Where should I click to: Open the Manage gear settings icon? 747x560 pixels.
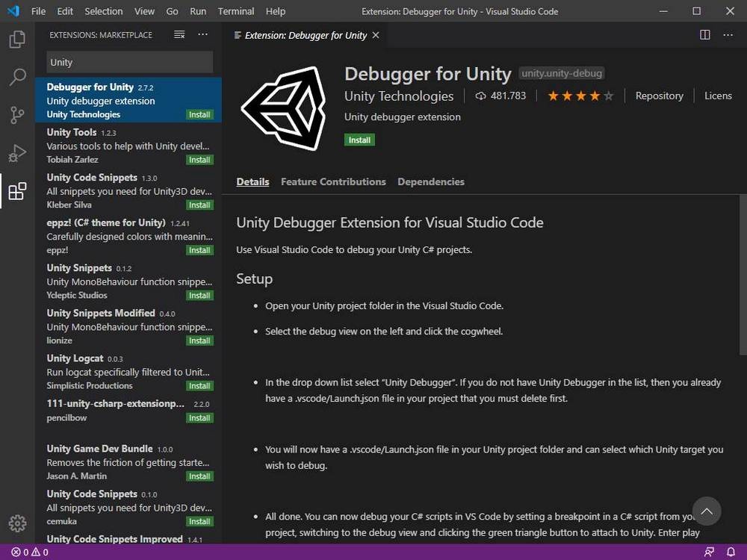tap(17, 523)
